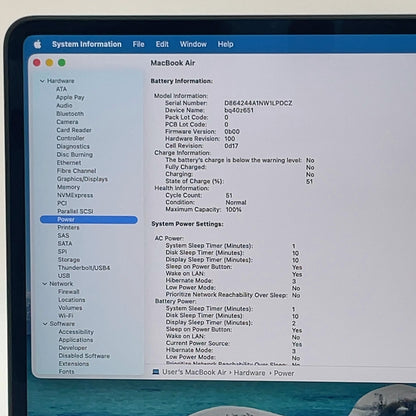416x416 pixels.
Task: Open the Edit menu
Action: click(162, 44)
